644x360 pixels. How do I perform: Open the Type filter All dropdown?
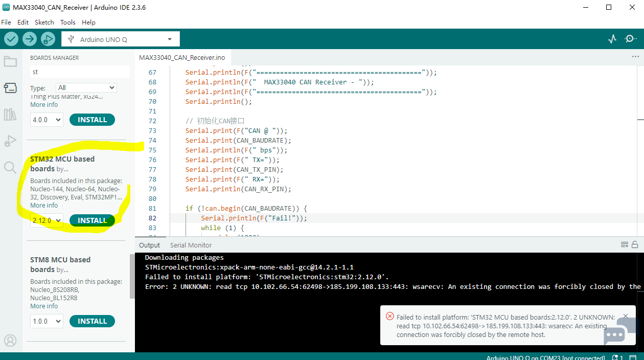(x=86, y=88)
